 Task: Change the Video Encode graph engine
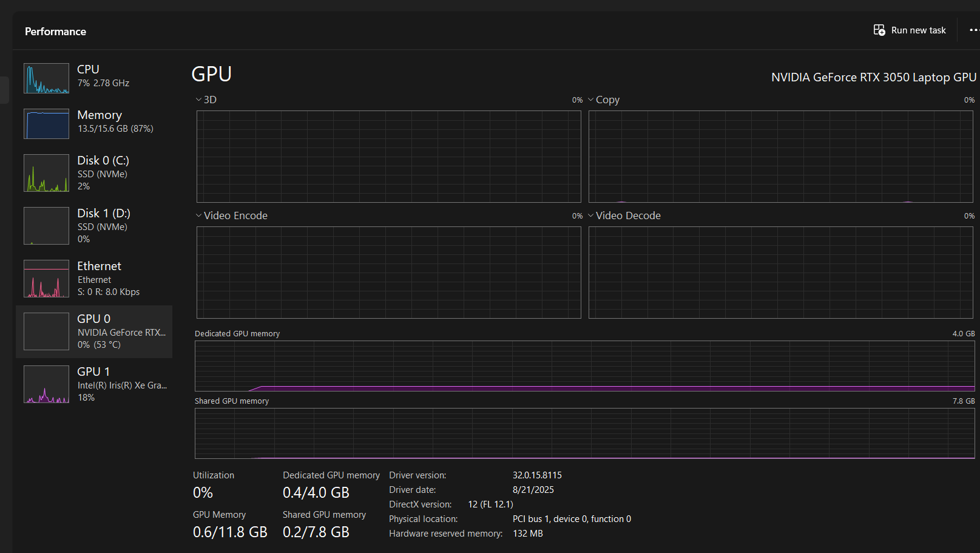click(198, 215)
